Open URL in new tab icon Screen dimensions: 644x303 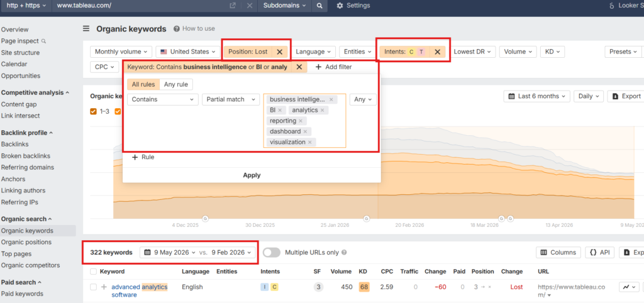(x=233, y=6)
